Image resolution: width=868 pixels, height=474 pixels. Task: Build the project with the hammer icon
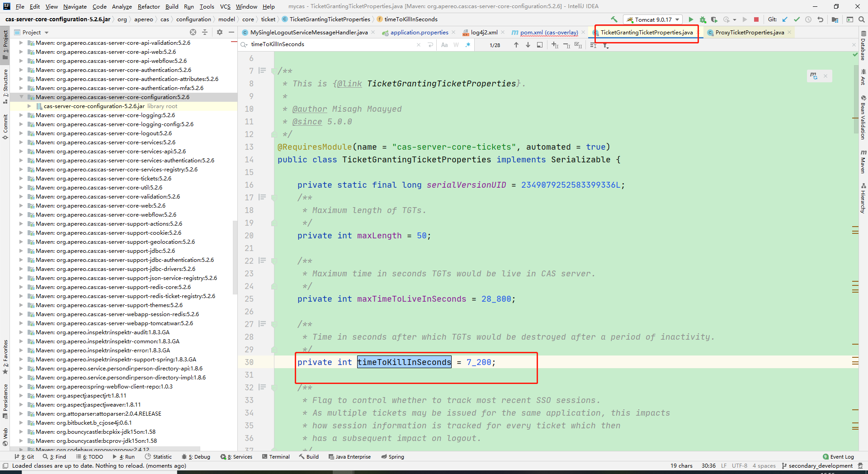[x=614, y=19]
